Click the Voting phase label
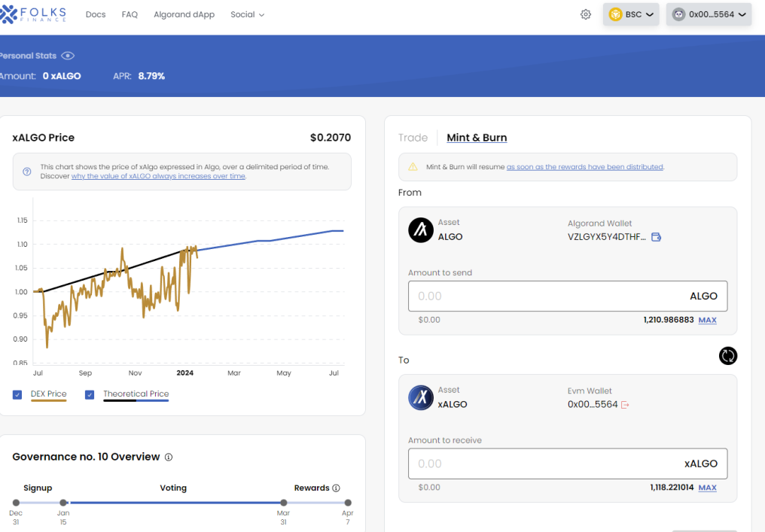The height and width of the screenshot is (532, 765). click(x=173, y=488)
